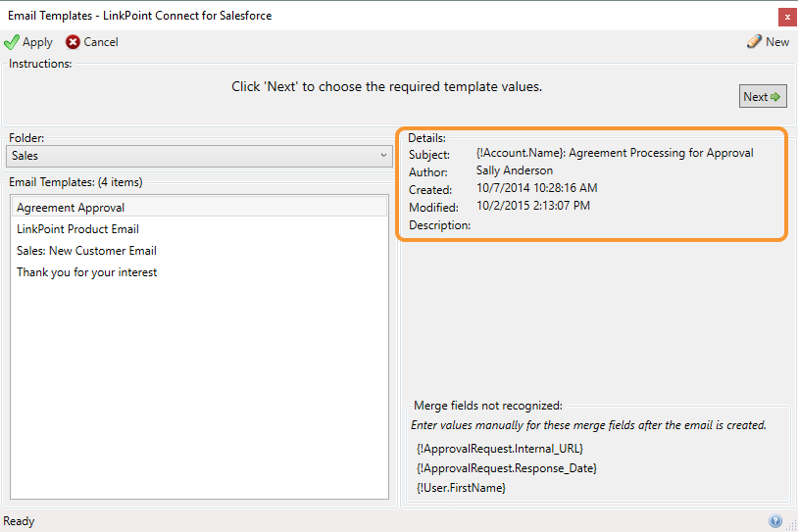Click the pencil icon next to New

[754, 42]
